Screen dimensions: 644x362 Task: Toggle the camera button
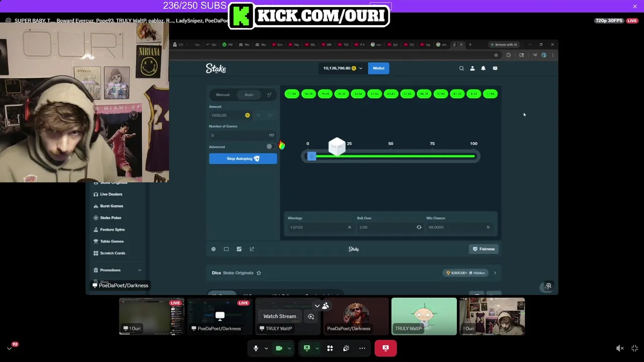[x=279, y=348]
